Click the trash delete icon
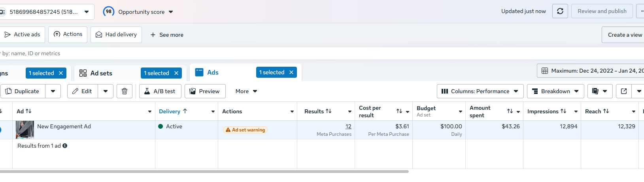Viewport: 644px width, 182px height. point(125,91)
